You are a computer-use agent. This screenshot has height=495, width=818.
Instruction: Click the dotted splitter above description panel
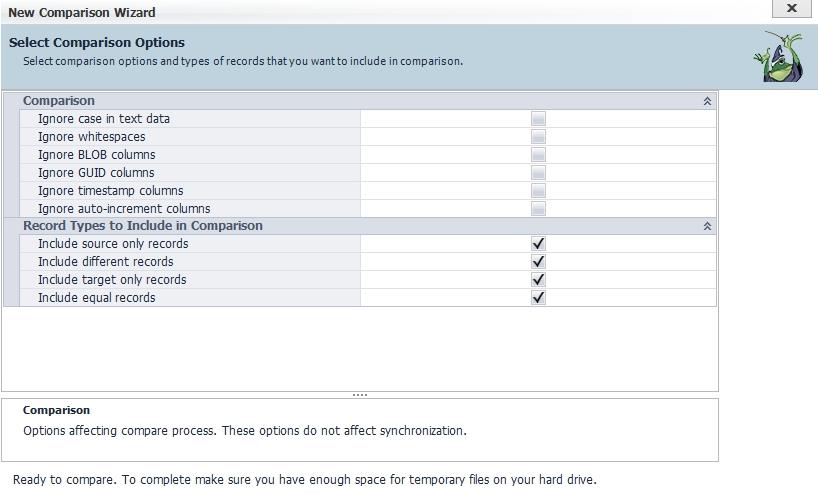pos(360,394)
